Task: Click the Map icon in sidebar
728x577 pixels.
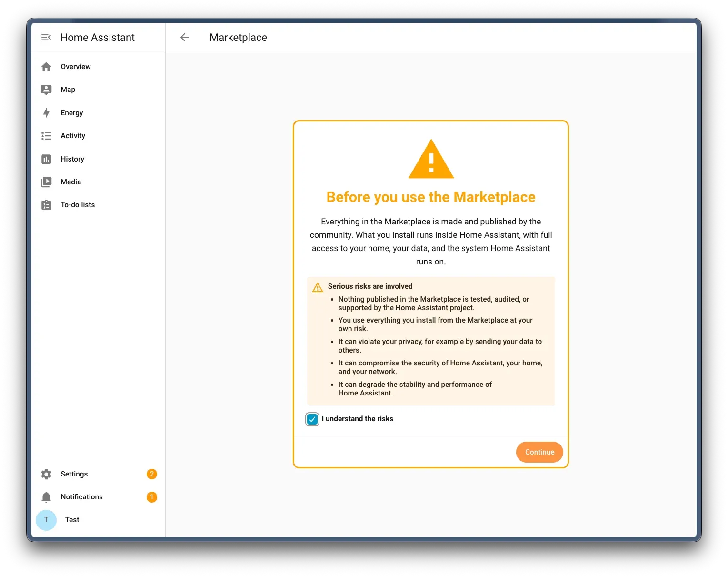Action: [46, 90]
